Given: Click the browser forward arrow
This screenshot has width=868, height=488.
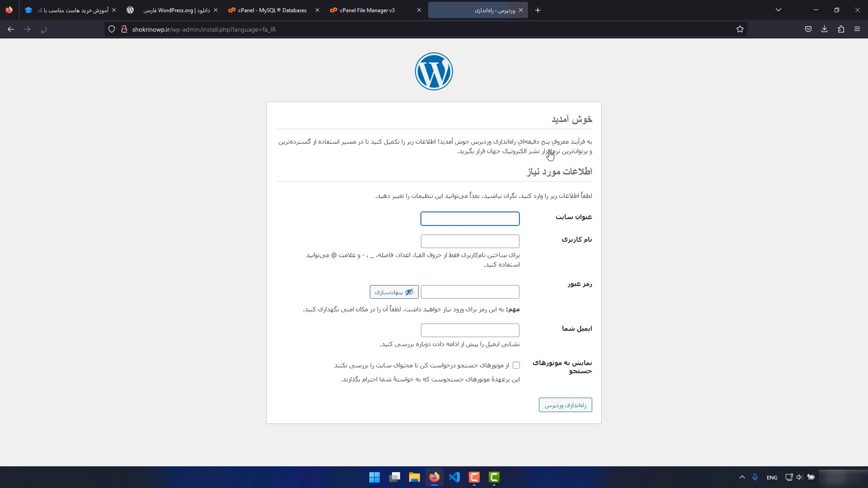Looking at the screenshot, I should [x=27, y=29].
